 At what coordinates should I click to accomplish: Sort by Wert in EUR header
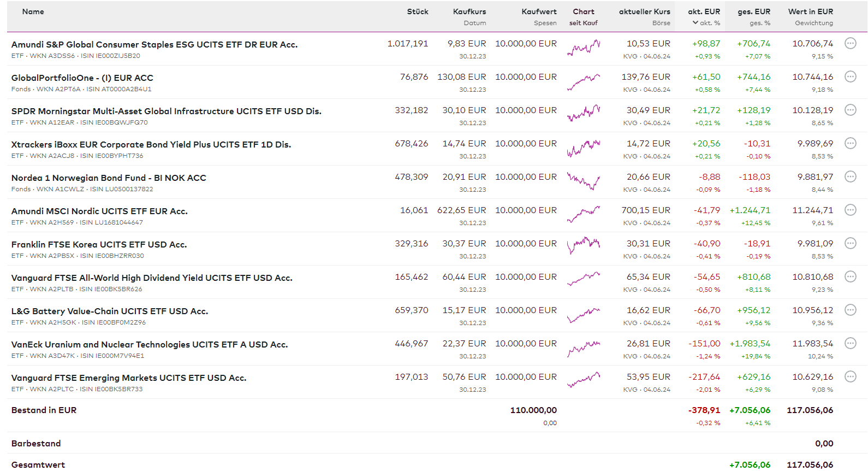click(810, 11)
